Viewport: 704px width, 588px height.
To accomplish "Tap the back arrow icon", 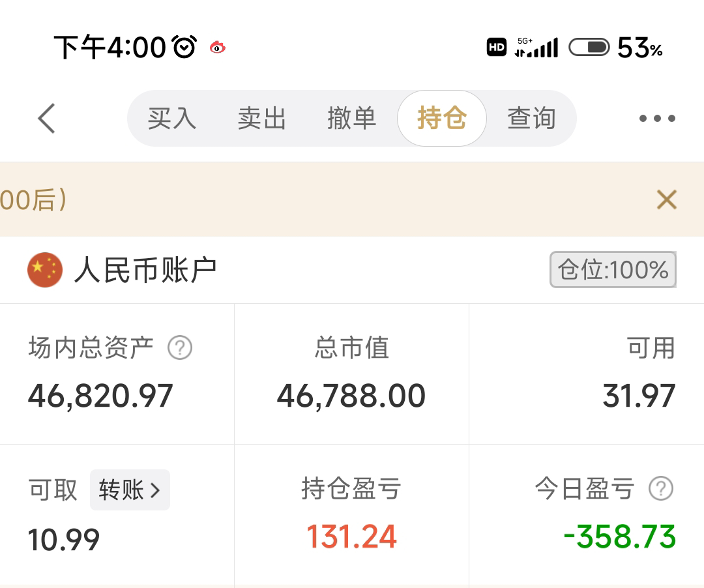I will pyautogui.click(x=46, y=119).
